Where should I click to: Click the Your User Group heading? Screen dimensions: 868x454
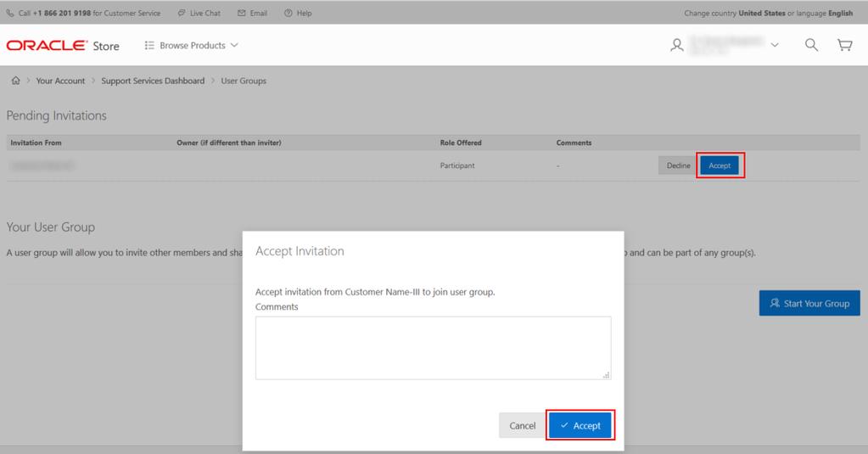pos(50,227)
